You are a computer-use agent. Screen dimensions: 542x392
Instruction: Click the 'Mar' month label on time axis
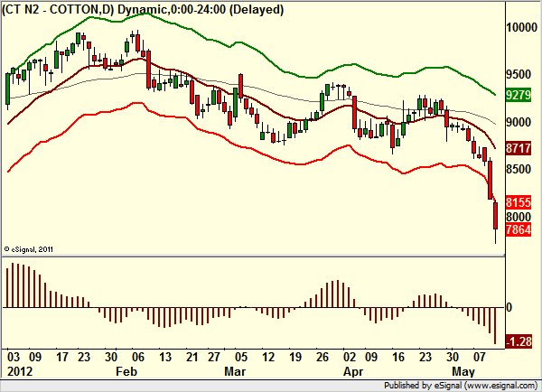pos(235,371)
